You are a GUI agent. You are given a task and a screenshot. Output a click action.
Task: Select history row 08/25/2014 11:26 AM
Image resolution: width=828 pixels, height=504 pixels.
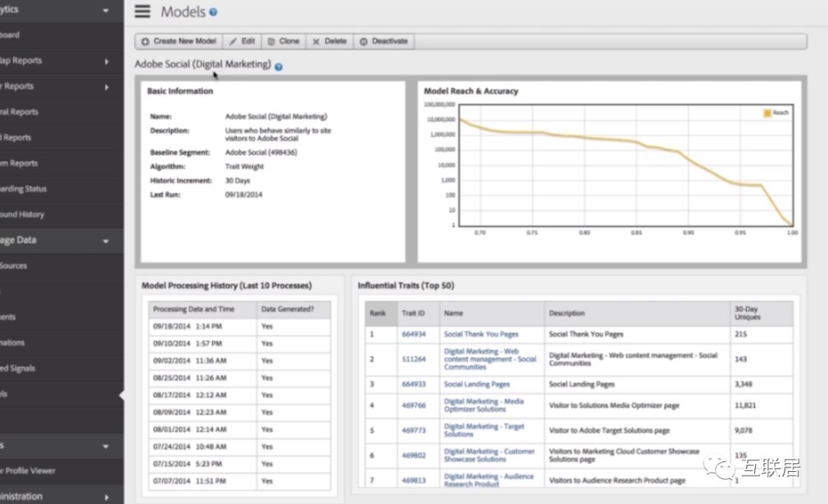(x=240, y=378)
